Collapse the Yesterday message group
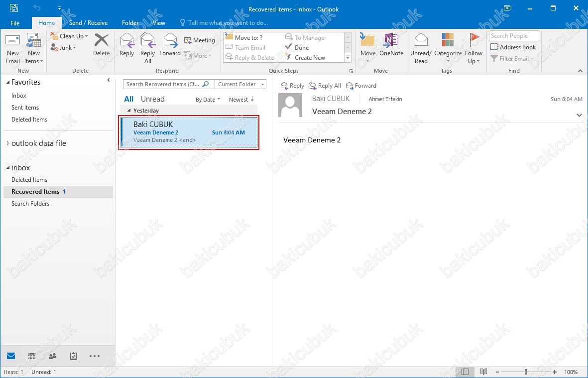Viewport: 588px width, 378px height. tap(129, 111)
